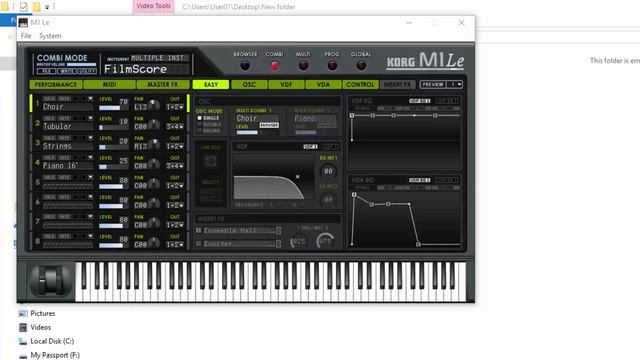The height and width of the screenshot is (360, 640).
Task: Switch to the MASTER FX tab
Action: tap(163, 84)
